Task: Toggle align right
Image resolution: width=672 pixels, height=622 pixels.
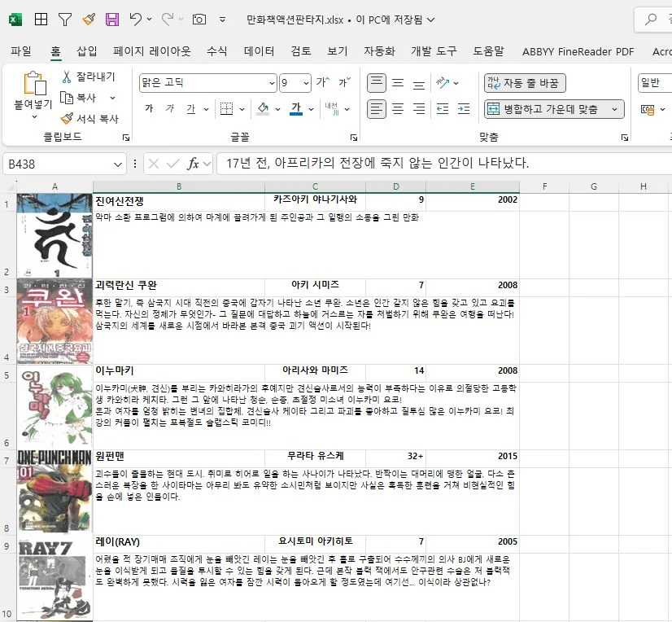Action: [419, 109]
